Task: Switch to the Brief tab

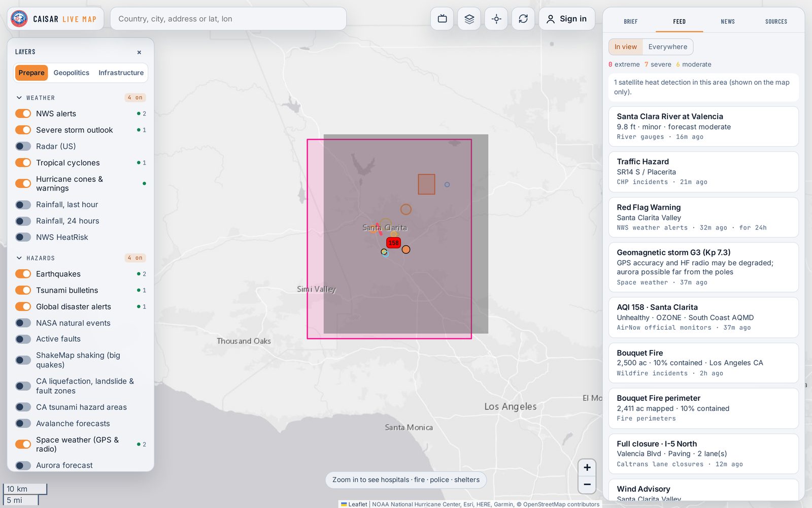Action: pyautogui.click(x=631, y=21)
